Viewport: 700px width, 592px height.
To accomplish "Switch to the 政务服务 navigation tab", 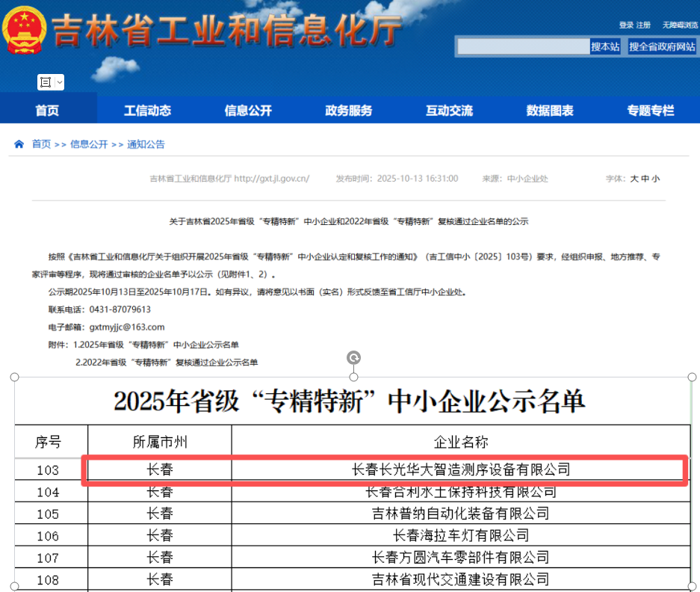I will pos(349,109).
